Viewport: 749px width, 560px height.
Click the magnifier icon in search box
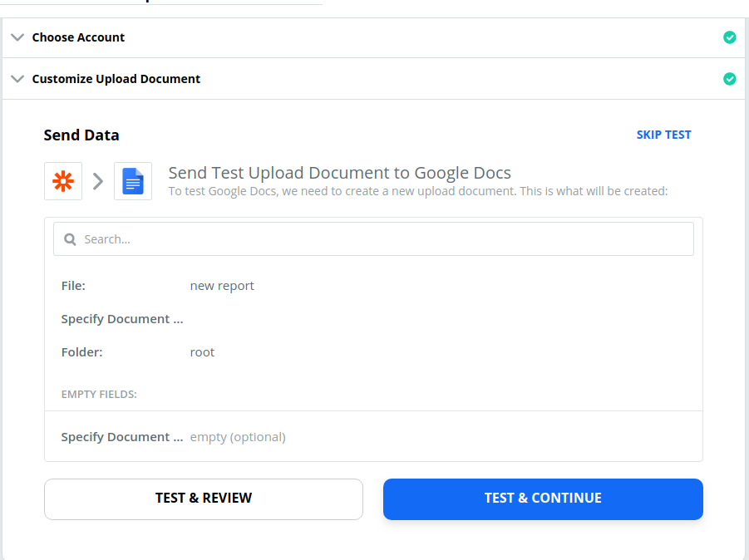click(70, 239)
